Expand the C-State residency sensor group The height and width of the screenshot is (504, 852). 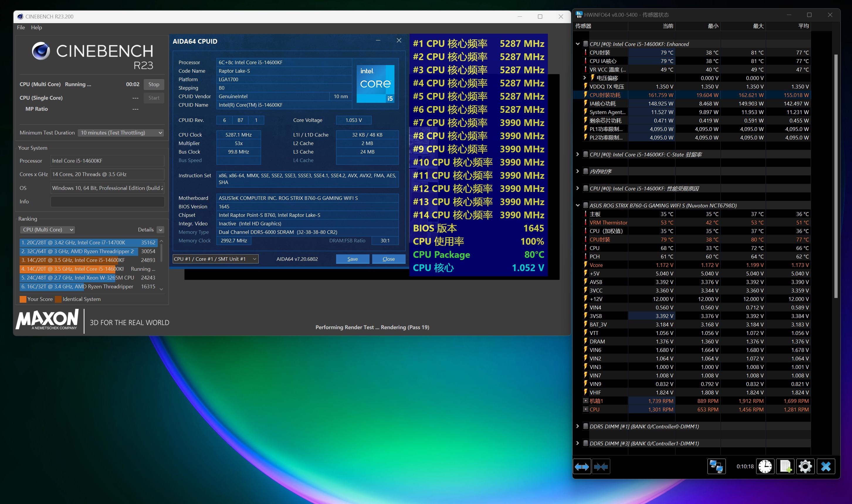(577, 154)
